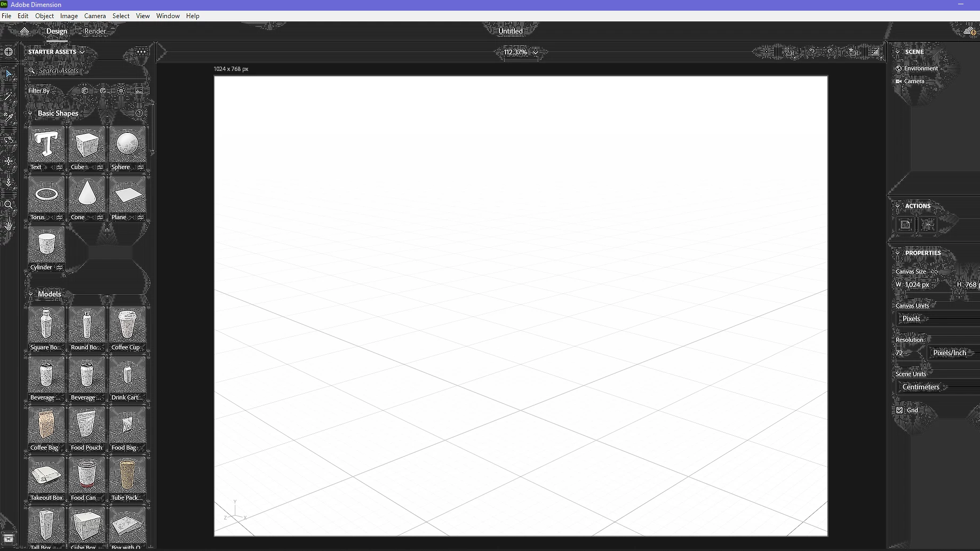This screenshot has height=551, width=980.
Task: Filter assets by Images
Action: pos(139,91)
